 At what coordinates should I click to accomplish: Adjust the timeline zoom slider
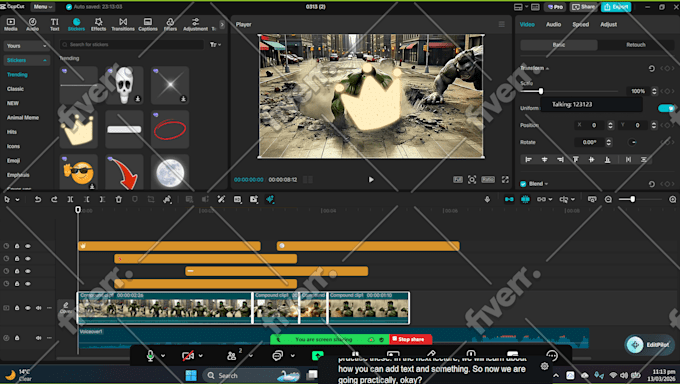coord(633,199)
